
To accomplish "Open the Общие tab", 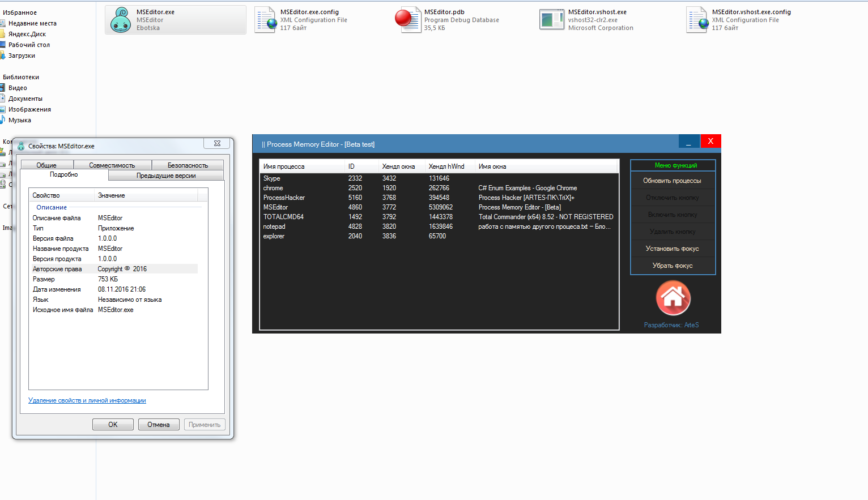I will point(46,165).
